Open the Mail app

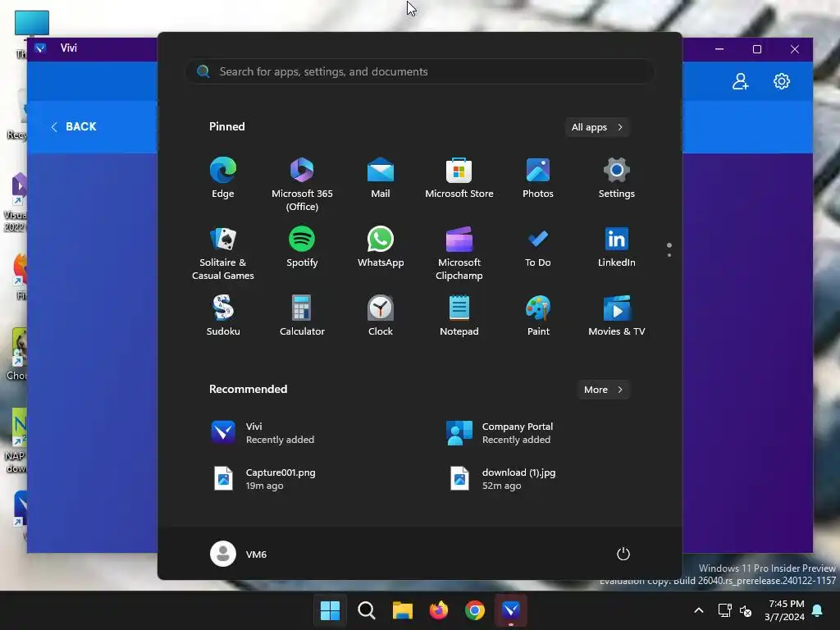coord(381,178)
